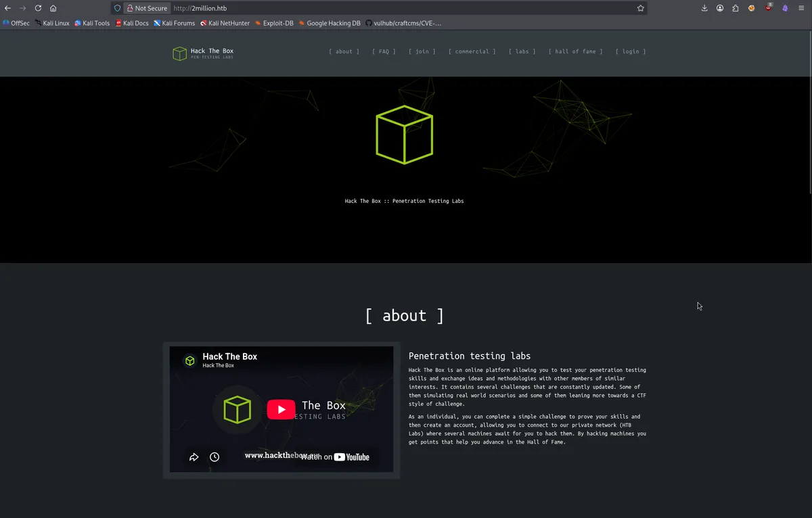Screen dimensions: 812x518
Task: Open the uBlock Origin extension badge
Action: pos(769,7)
